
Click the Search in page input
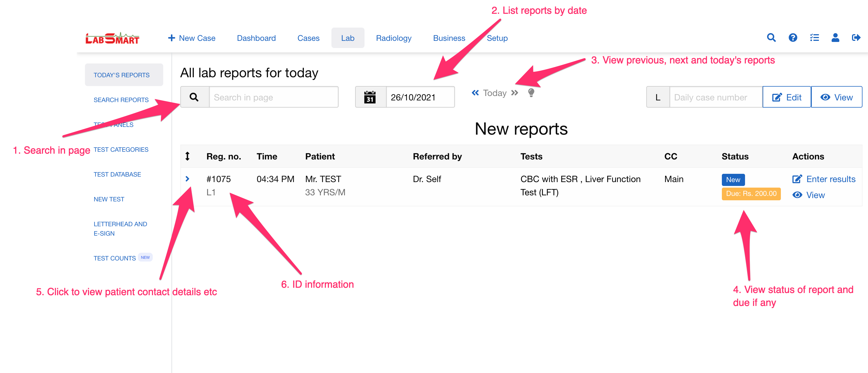(x=273, y=97)
